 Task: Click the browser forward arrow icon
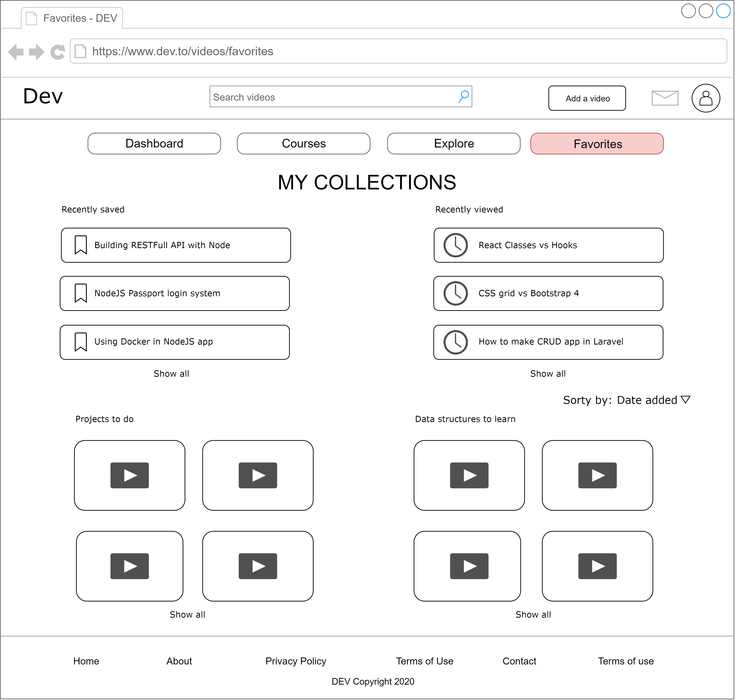coord(37,52)
